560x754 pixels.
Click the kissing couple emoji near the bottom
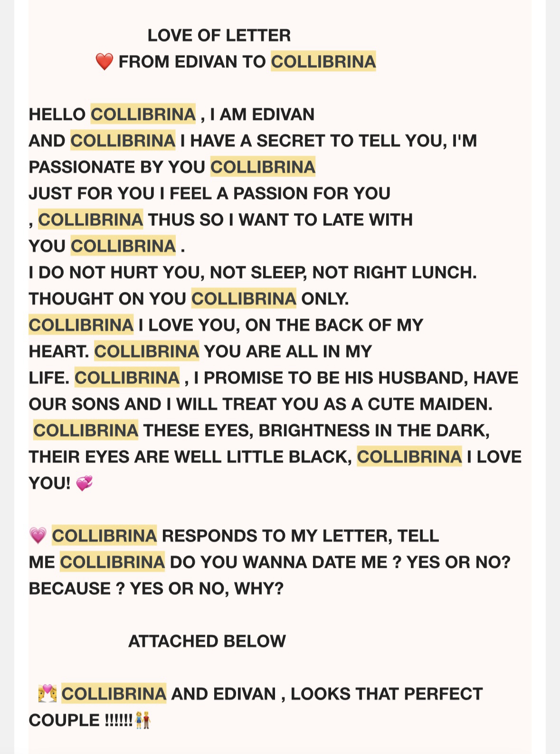pyautogui.click(x=47, y=694)
